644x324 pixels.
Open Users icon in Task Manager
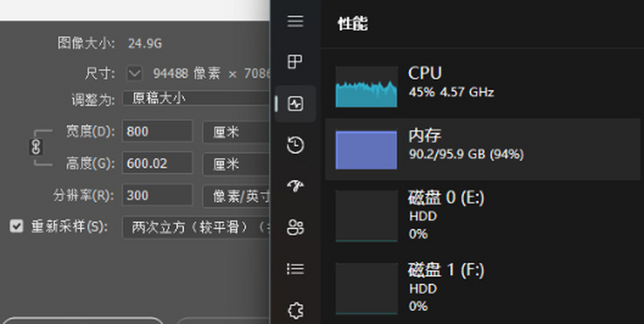tap(295, 227)
